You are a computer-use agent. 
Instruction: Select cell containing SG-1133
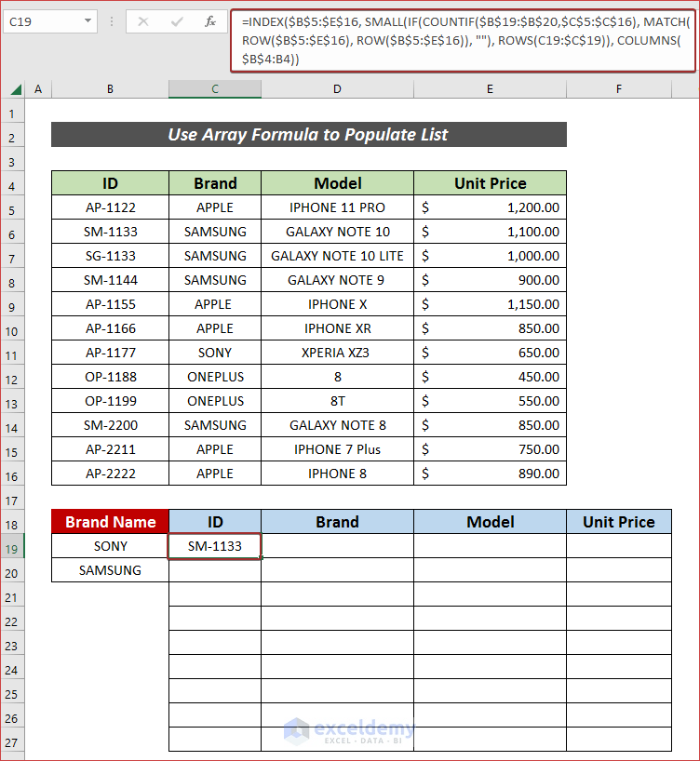click(110, 256)
